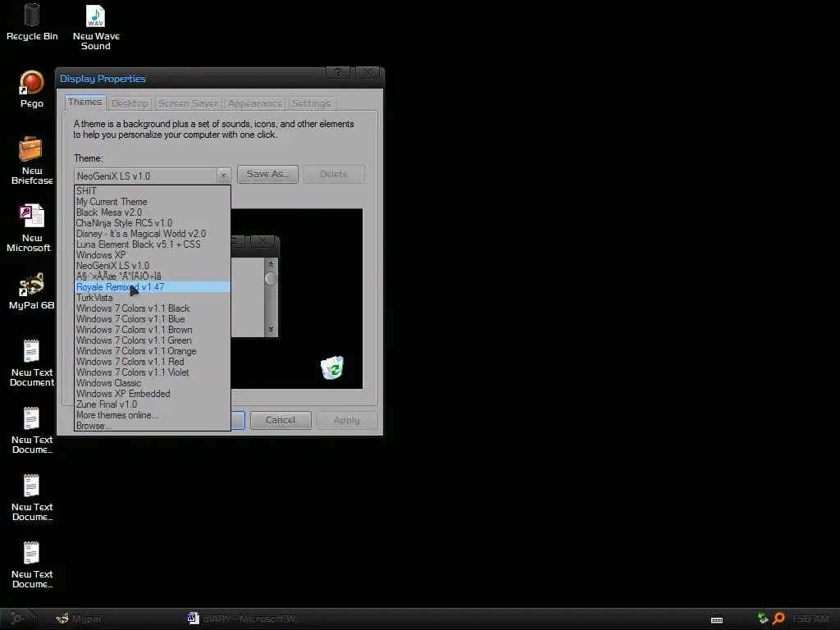Choose Windows 7 Colors v1.1 Brown

click(152, 330)
